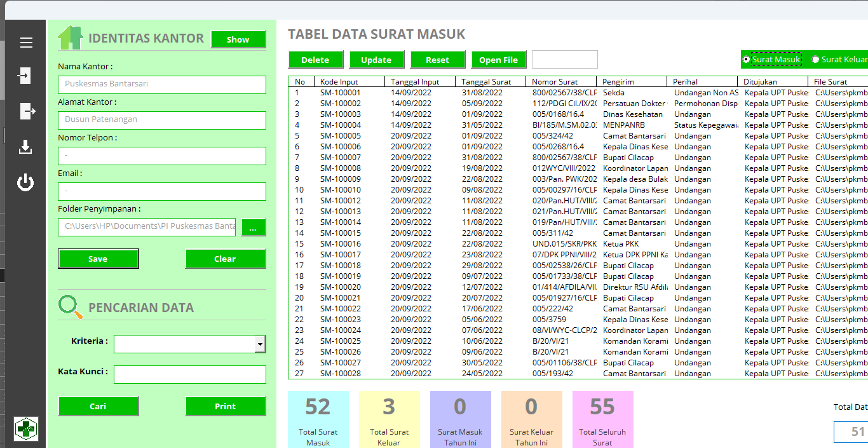This screenshot has width=868, height=448.
Task: Click the outgoing mail (Surat Keluar) sidebar icon
Action: tap(27, 111)
